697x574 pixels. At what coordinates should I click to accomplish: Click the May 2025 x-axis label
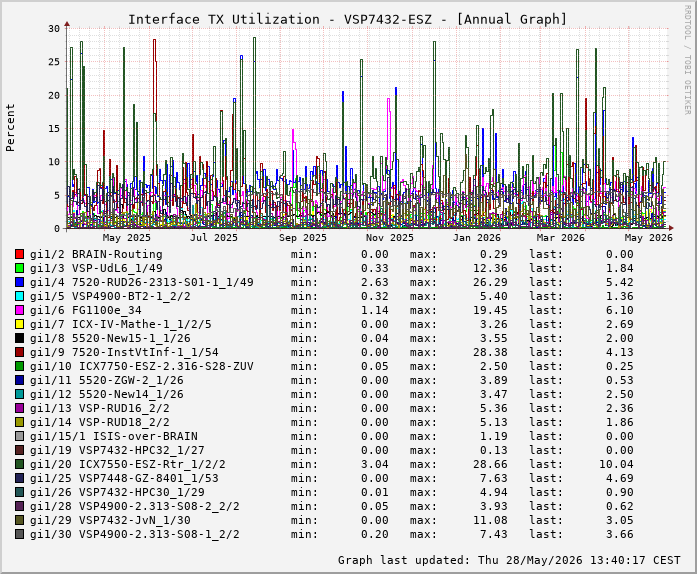pos(126,238)
